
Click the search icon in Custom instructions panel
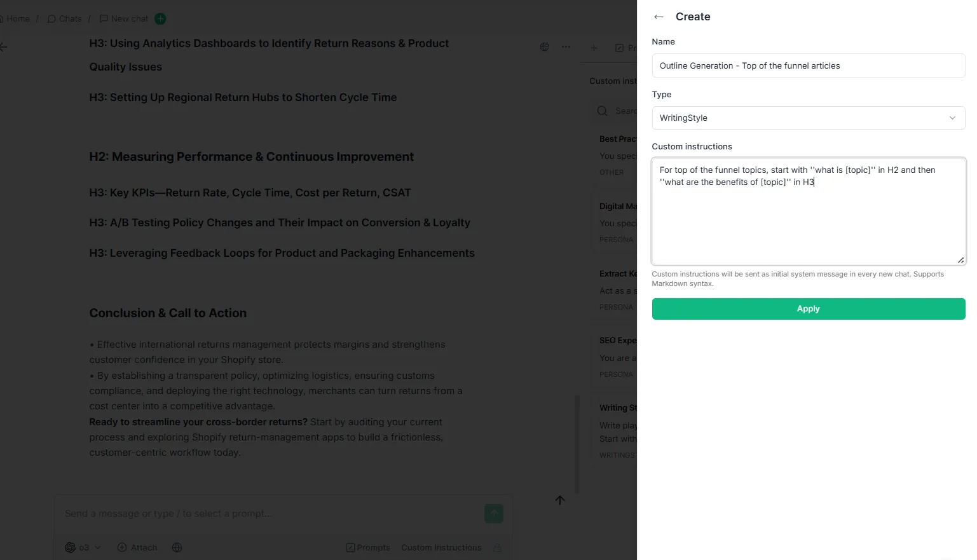[x=602, y=111]
